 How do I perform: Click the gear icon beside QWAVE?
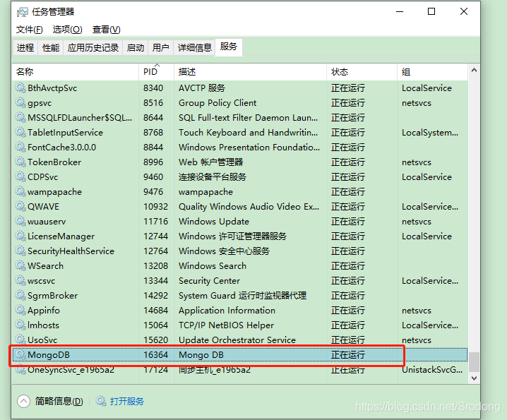20,206
